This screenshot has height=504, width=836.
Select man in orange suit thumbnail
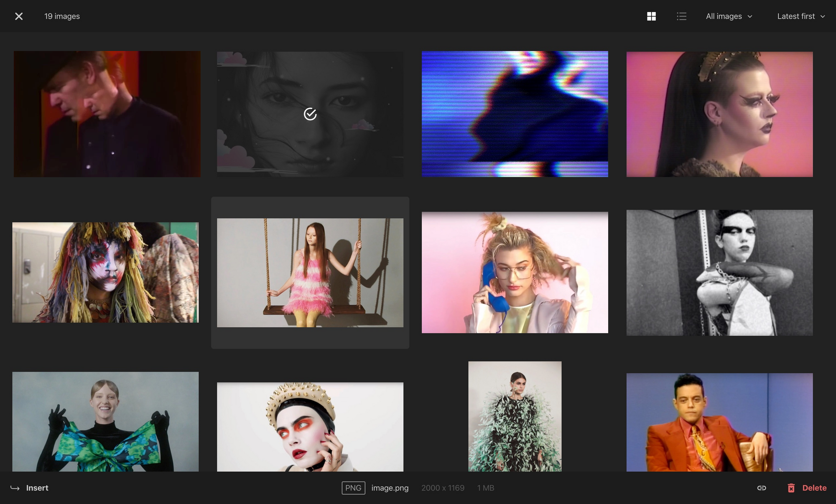[719, 422]
